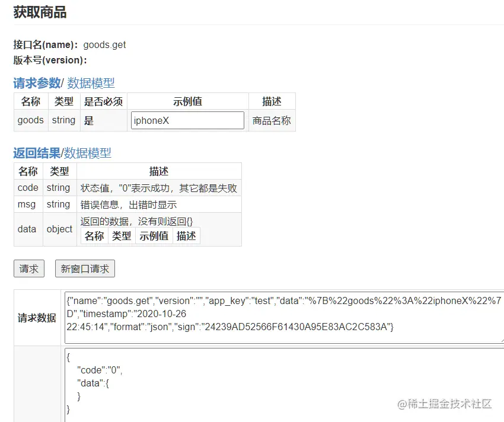Viewport: 504px width, 422px height.
Task: Click "code":"0" line in response
Action: click(100, 370)
